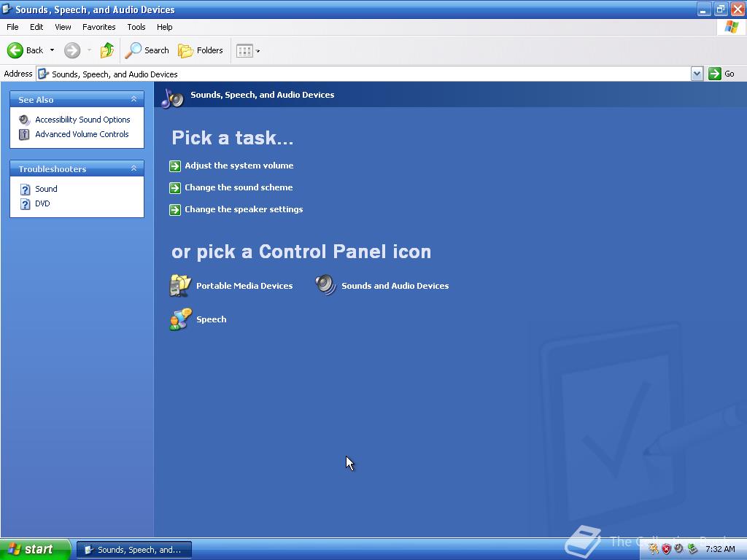Image resolution: width=747 pixels, height=560 pixels.
Task: Click the DVD troubleshooter question icon
Action: tap(25, 204)
